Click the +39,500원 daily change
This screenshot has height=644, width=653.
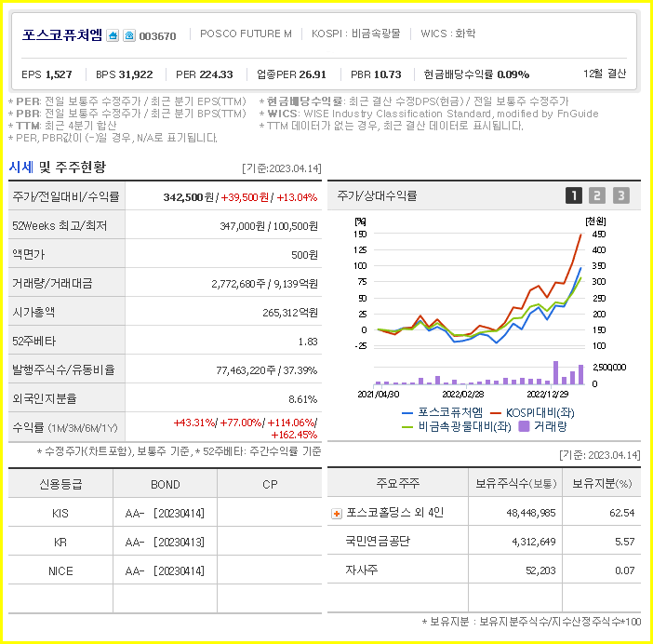point(245,197)
